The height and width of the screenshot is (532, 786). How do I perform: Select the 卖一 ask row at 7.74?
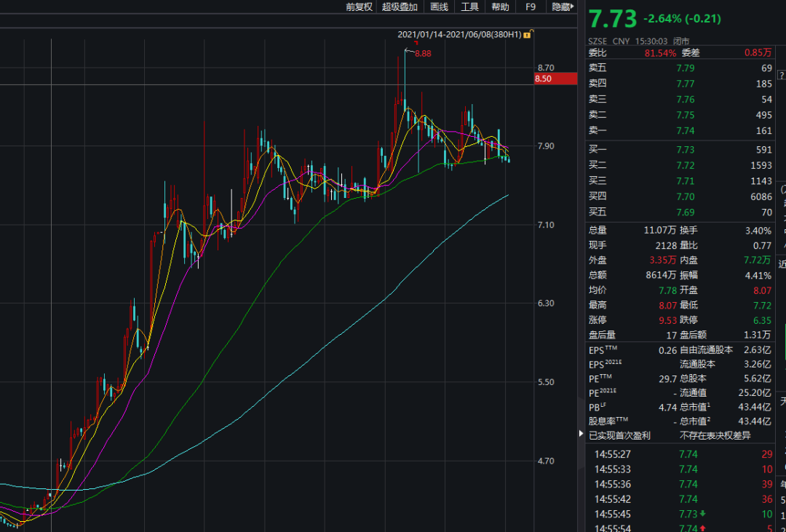pos(680,131)
